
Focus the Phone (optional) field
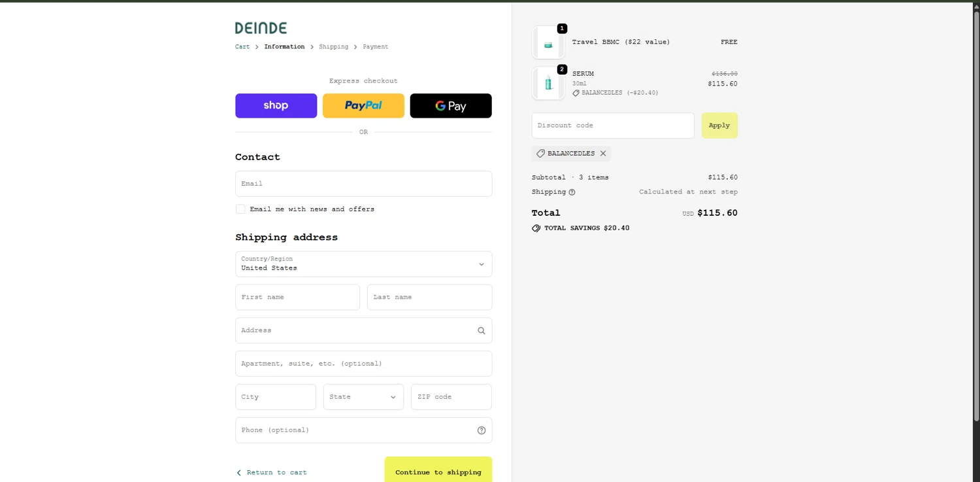pyautogui.click(x=363, y=430)
